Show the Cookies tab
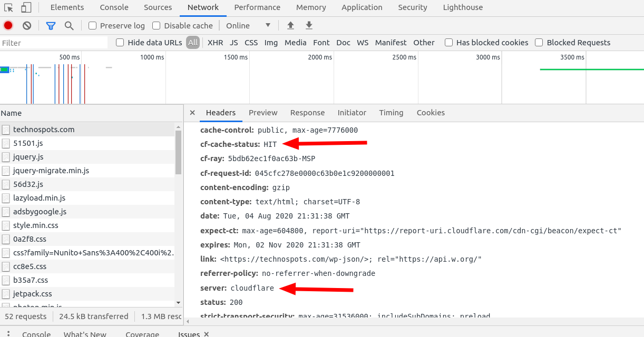 [x=431, y=113]
